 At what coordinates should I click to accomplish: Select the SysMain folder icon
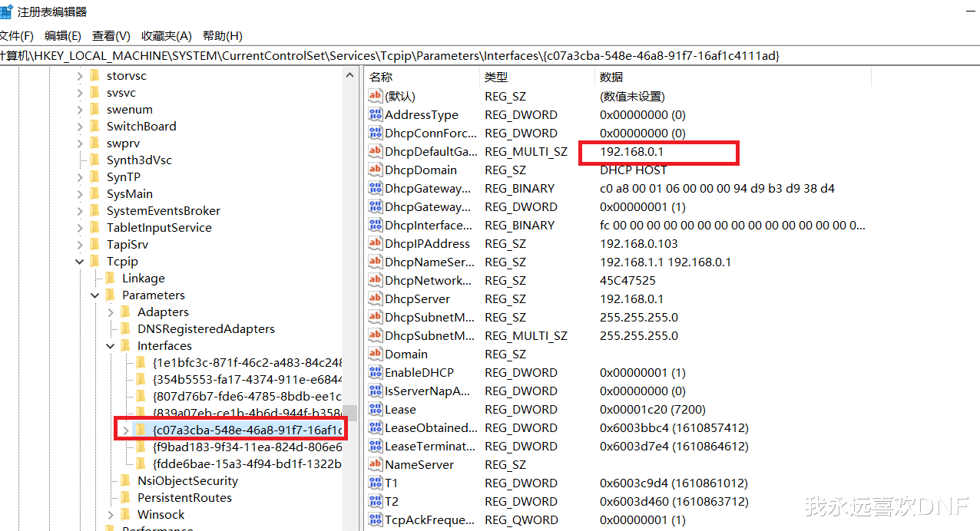[95, 194]
